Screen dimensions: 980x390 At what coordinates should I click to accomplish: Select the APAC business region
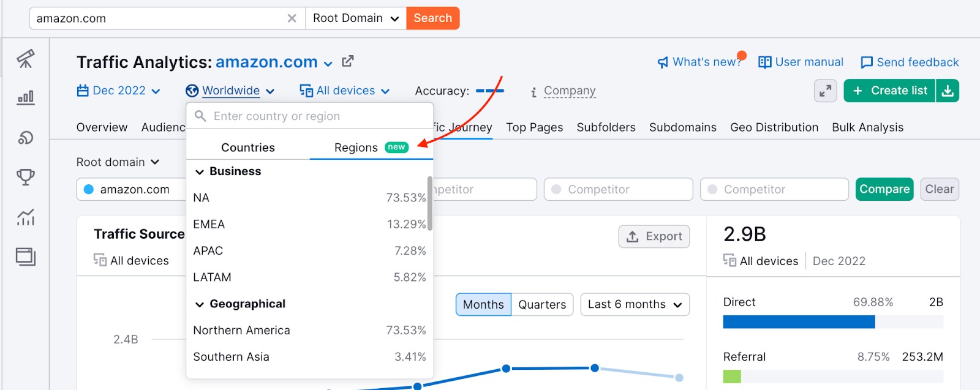pyautogui.click(x=309, y=250)
